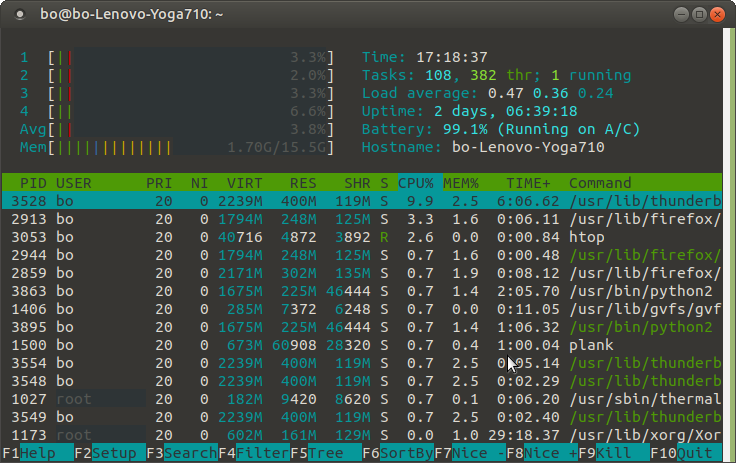The width and height of the screenshot is (736, 463).
Task: Select process 3528 thunderbird row
Action: (x=362, y=201)
